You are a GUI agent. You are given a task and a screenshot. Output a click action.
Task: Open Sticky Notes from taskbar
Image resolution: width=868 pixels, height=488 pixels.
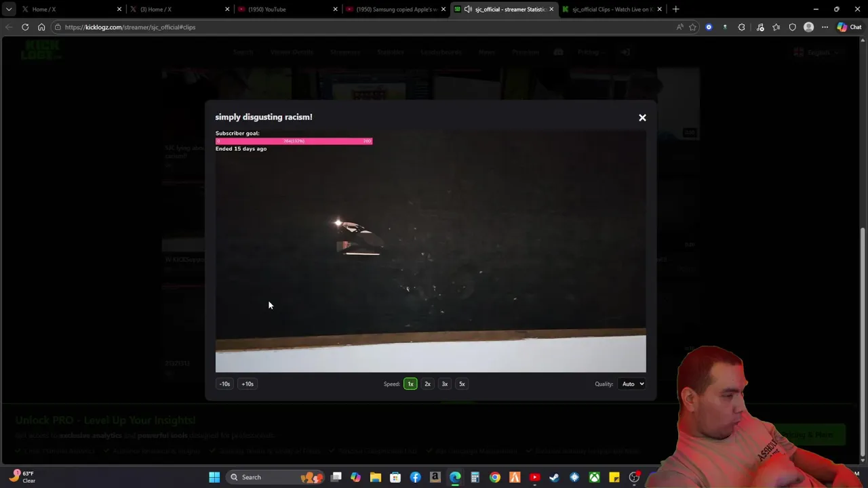[x=614, y=477]
